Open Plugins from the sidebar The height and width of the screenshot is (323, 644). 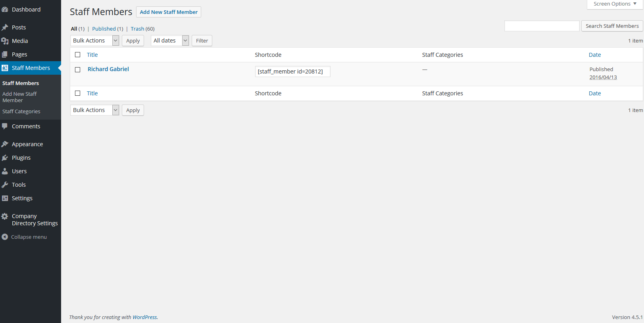(x=21, y=158)
